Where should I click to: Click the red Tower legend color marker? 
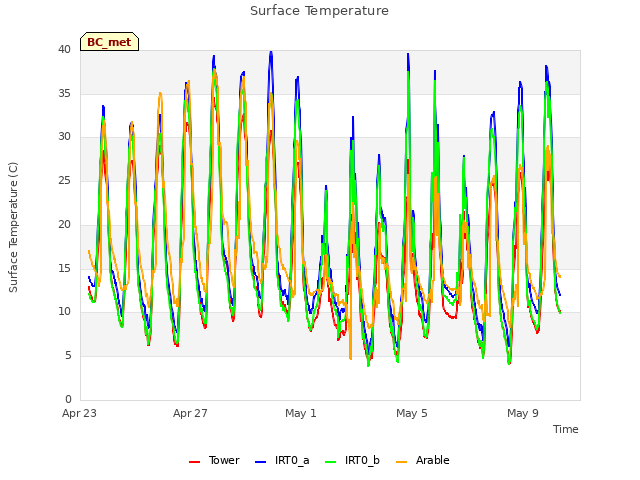[195, 462]
